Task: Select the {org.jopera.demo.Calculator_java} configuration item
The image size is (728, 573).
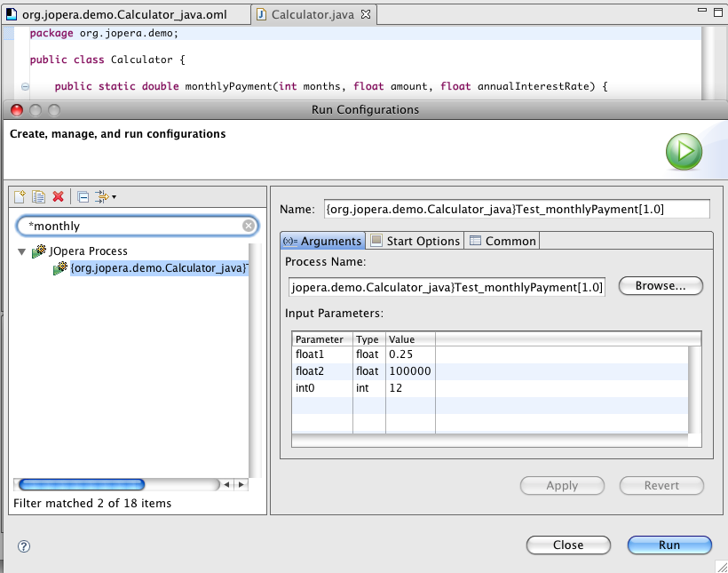Action: click(x=159, y=268)
